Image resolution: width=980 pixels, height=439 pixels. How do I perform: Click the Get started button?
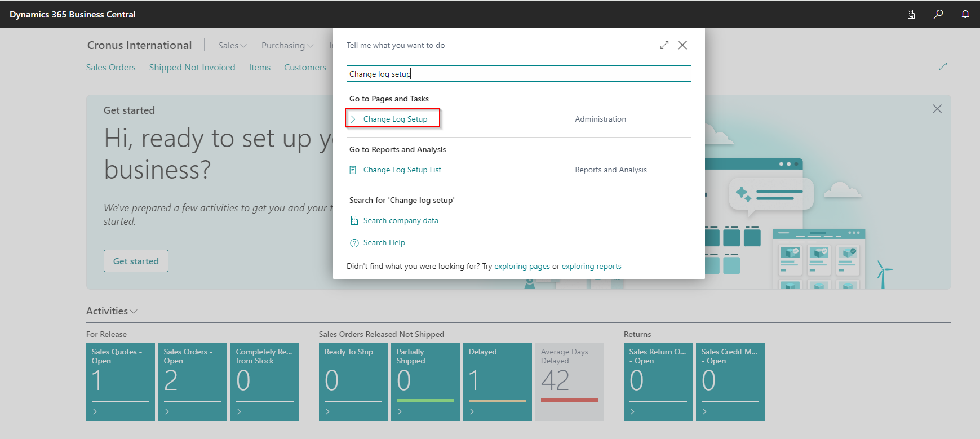point(136,261)
